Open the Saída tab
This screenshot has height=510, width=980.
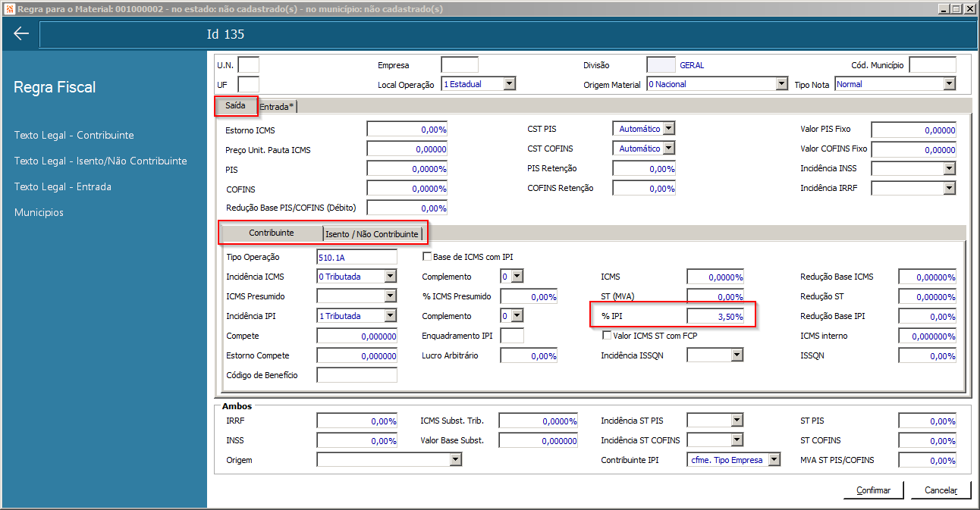[x=236, y=106]
